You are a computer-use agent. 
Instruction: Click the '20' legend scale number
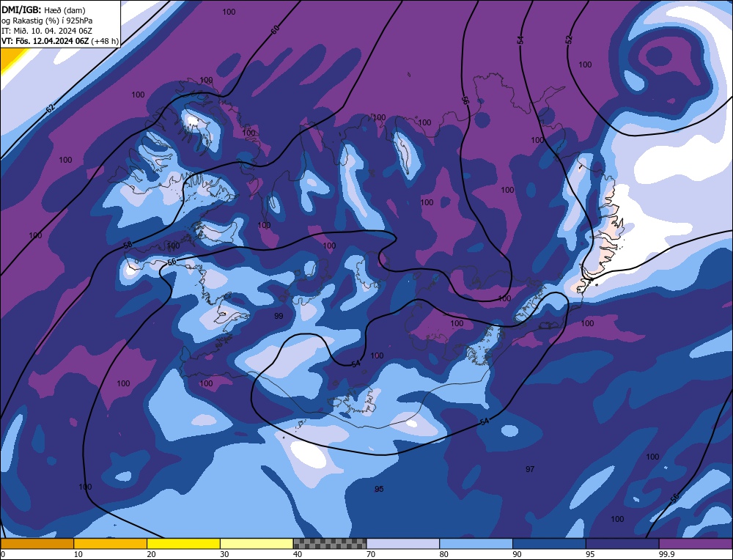coord(152,554)
